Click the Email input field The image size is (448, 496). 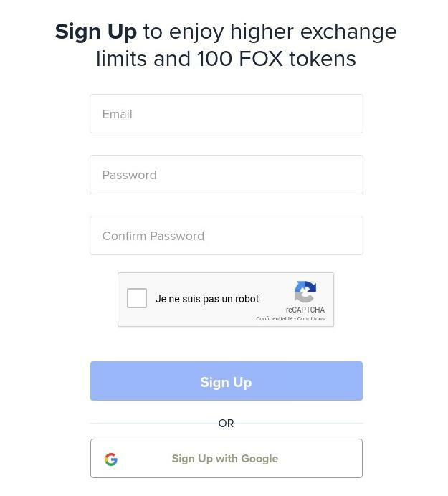click(226, 114)
